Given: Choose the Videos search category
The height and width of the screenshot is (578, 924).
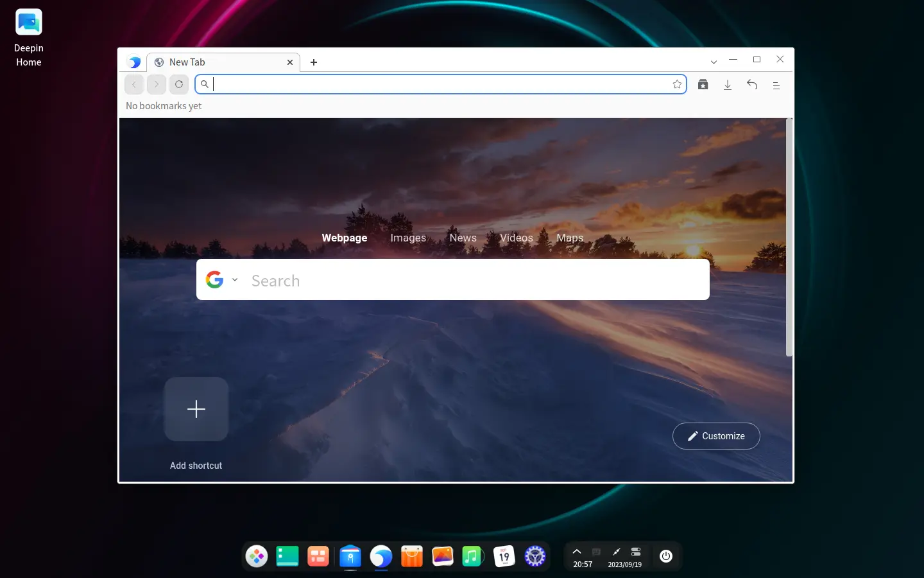Looking at the screenshot, I should coord(516,238).
